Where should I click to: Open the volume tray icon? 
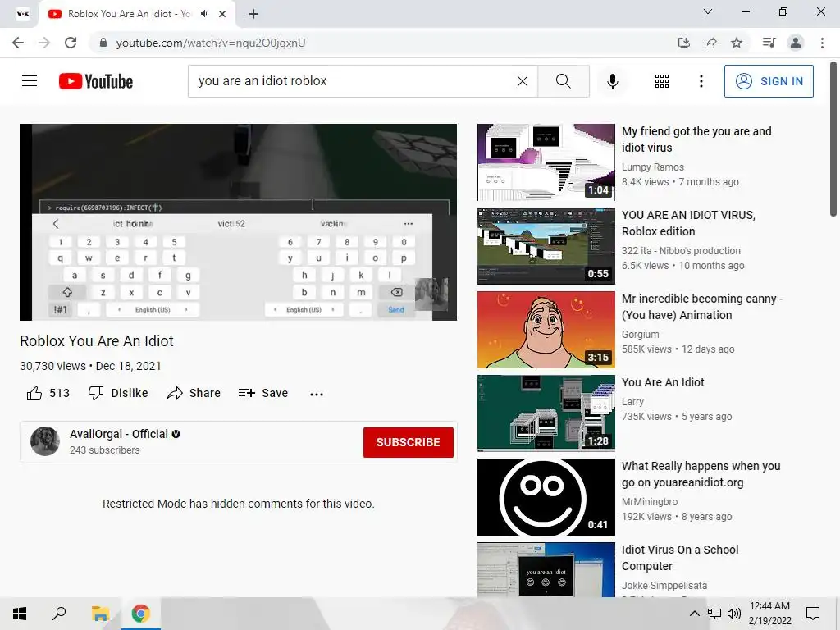(734, 614)
